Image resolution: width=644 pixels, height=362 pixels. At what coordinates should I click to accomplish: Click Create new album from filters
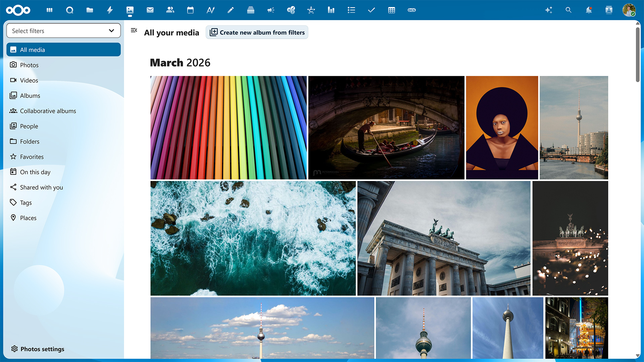[257, 33]
